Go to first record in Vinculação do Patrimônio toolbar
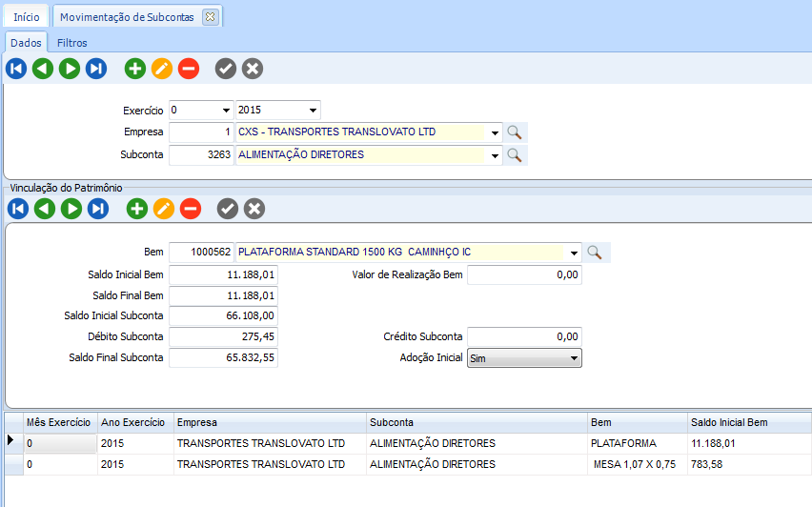Viewport: 812px width, 507px height. [18, 209]
